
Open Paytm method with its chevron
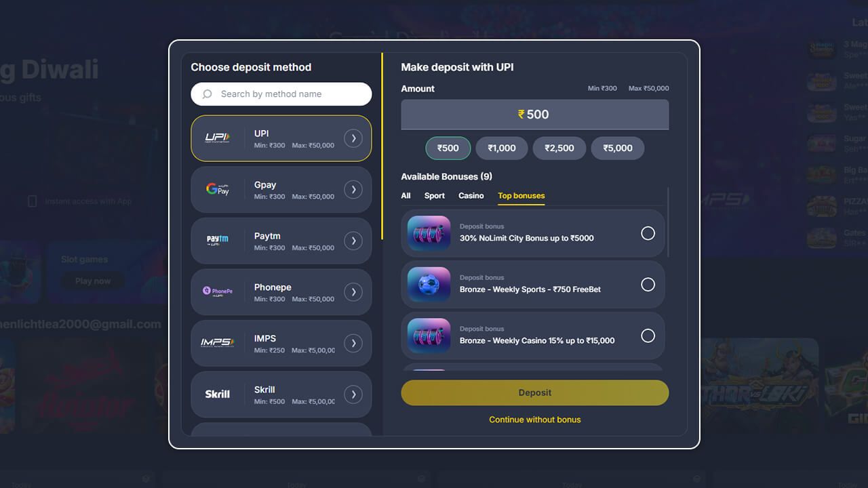pyautogui.click(x=353, y=241)
